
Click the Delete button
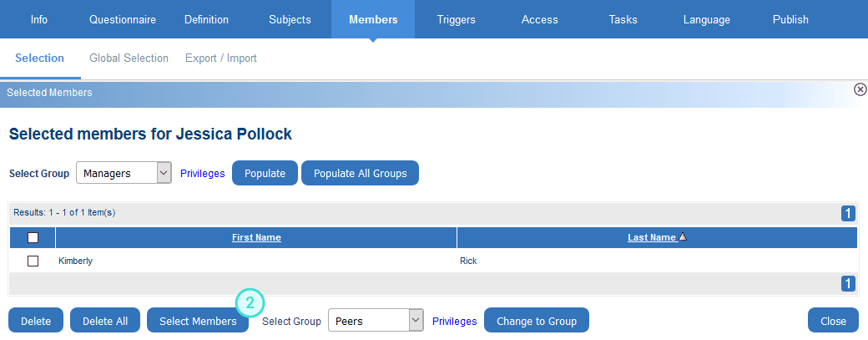(x=36, y=321)
